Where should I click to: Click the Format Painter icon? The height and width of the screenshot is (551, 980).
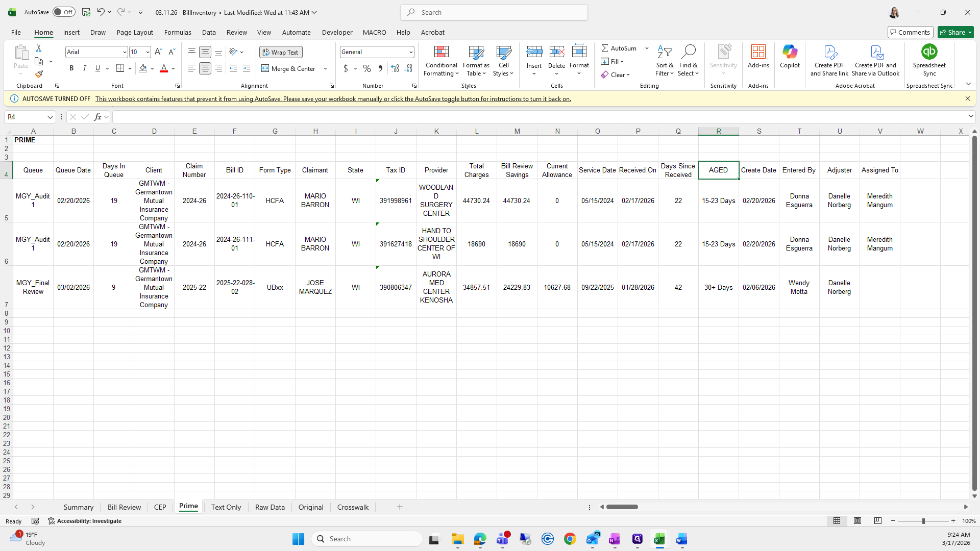(39, 74)
